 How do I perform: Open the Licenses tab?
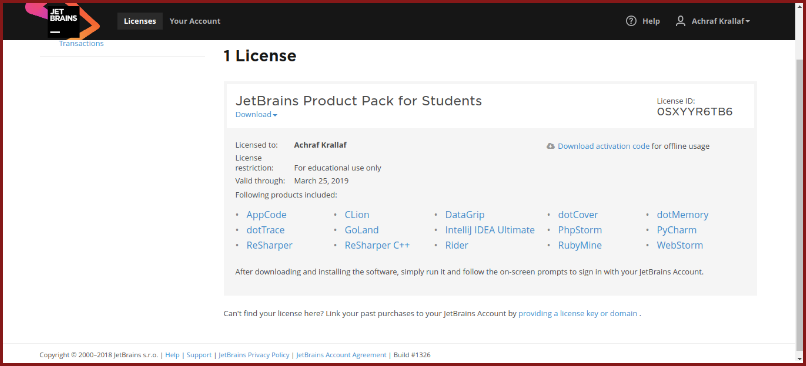coord(140,21)
